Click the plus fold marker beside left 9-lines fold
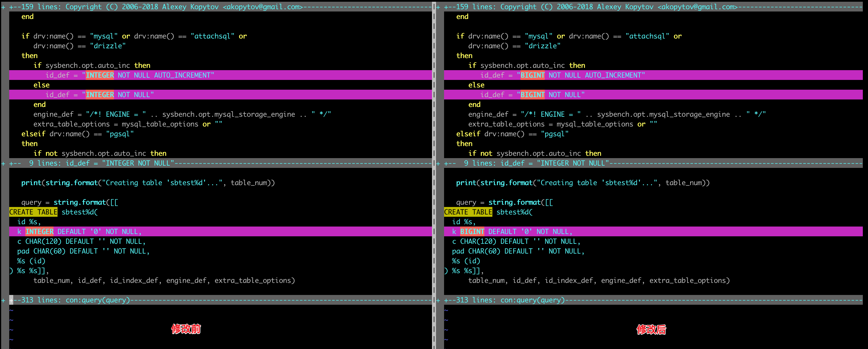Image resolution: width=868 pixels, height=349 pixels. [3, 163]
